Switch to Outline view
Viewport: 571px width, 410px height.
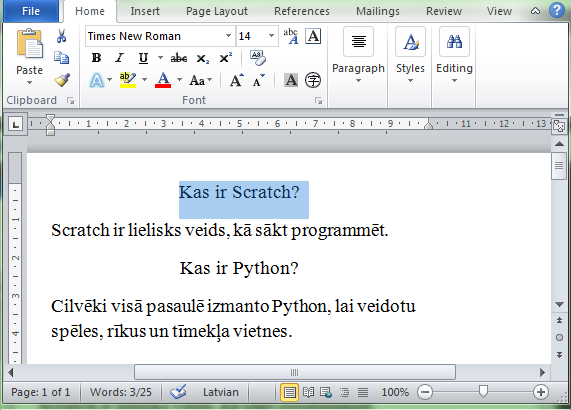pyautogui.click(x=344, y=392)
